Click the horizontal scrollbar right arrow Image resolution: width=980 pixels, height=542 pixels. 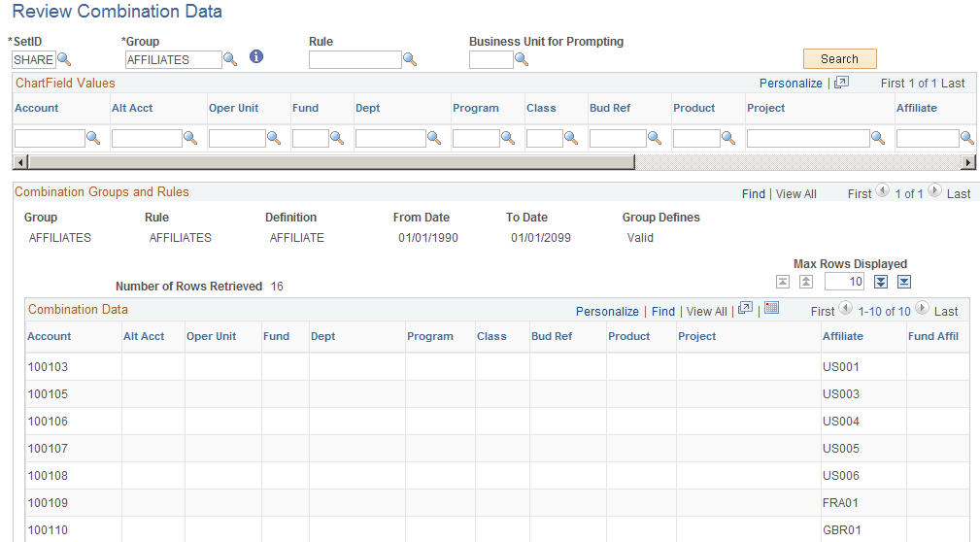point(968,162)
